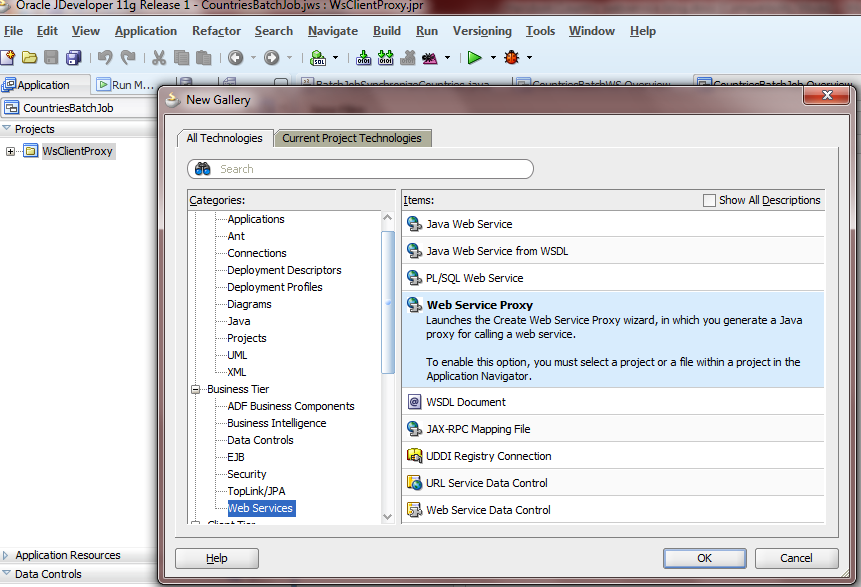Click the New file toolbar icon
Image resolution: width=861 pixels, height=587 pixels.
pos(8,58)
